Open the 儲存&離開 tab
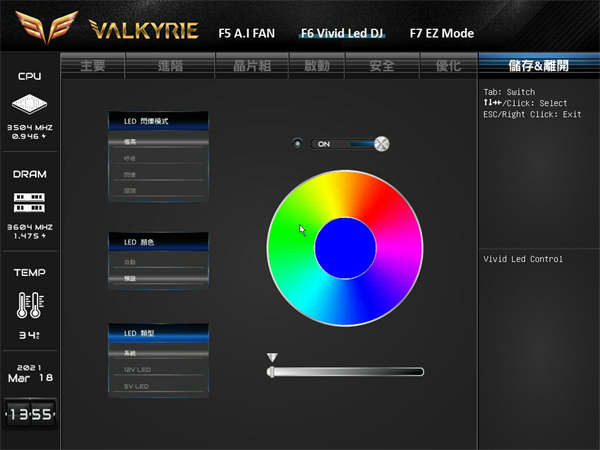The image size is (600, 450). [x=539, y=66]
